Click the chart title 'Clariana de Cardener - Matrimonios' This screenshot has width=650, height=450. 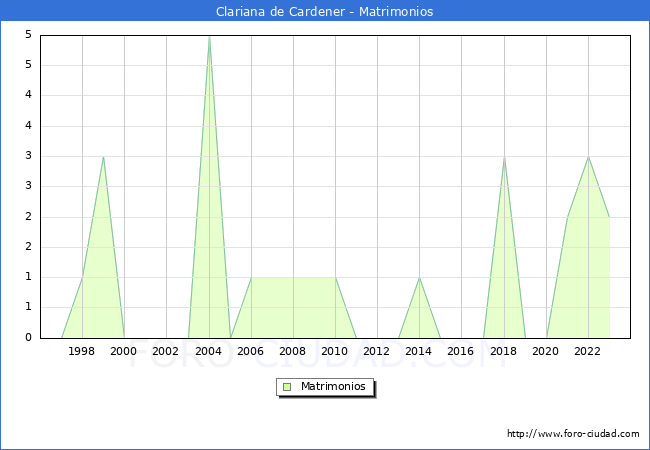[325, 11]
